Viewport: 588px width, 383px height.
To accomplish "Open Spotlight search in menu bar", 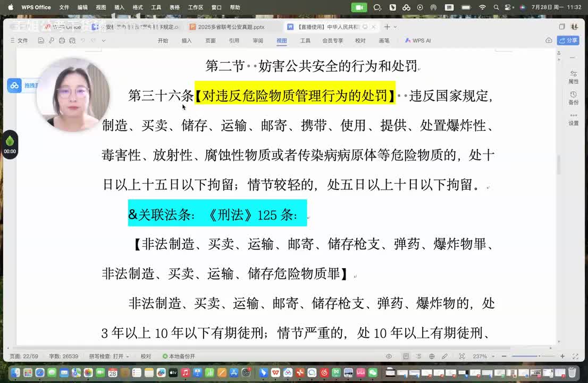I will point(496,7).
